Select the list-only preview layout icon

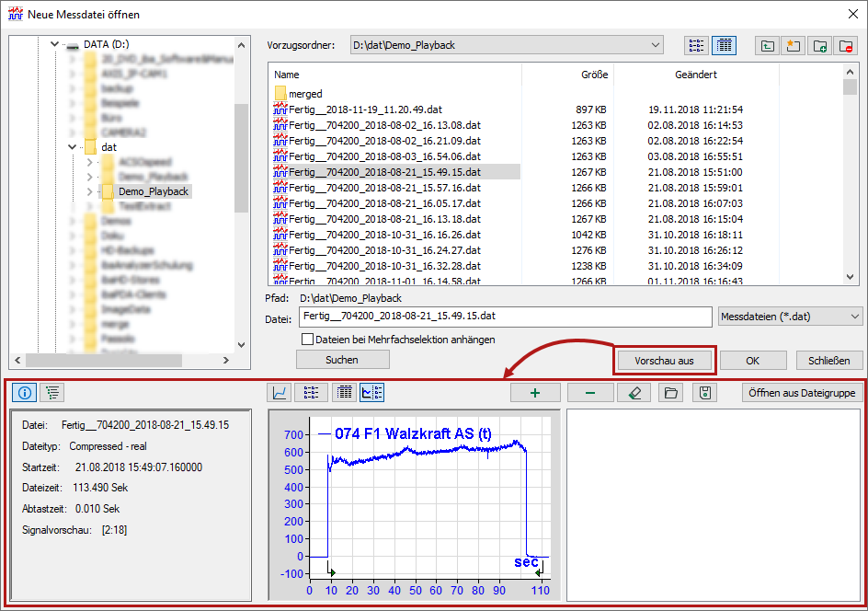pos(311,393)
